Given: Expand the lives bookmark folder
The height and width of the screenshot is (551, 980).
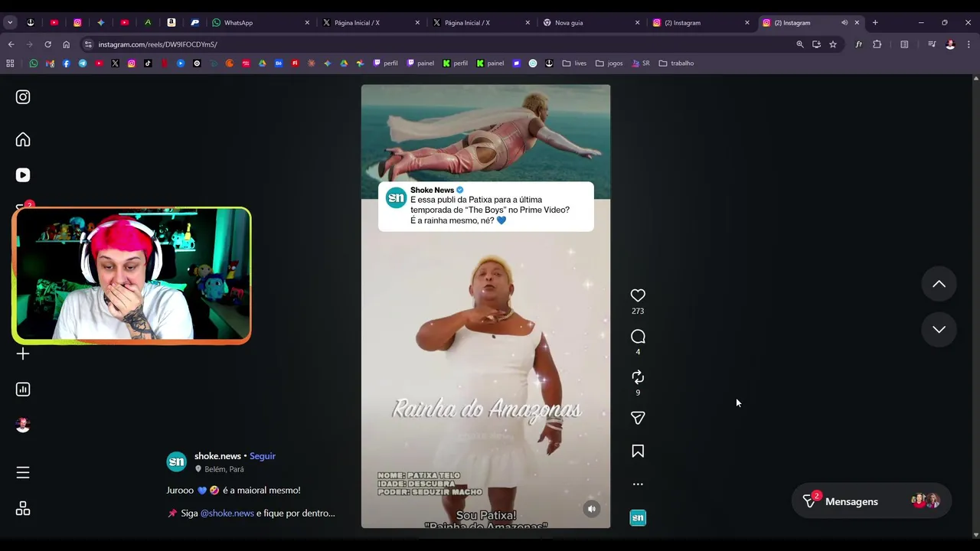Looking at the screenshot, I should tap(575, 64).
